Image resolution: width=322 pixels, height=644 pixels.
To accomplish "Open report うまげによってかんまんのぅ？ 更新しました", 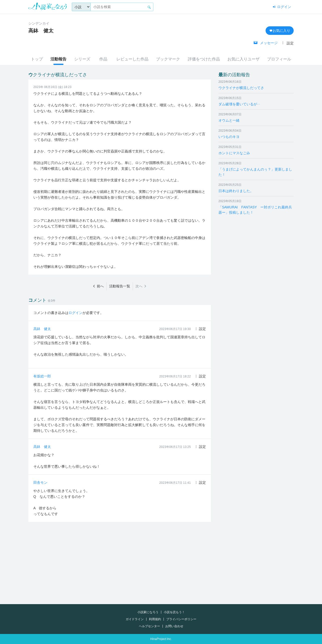I will (x=255, y=172).
